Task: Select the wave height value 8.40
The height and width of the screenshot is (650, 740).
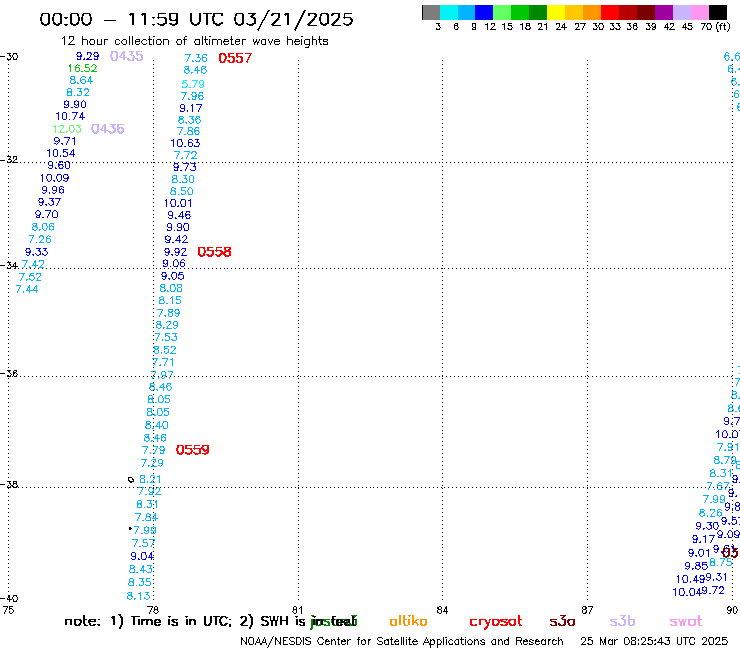Action: point(157,425)
